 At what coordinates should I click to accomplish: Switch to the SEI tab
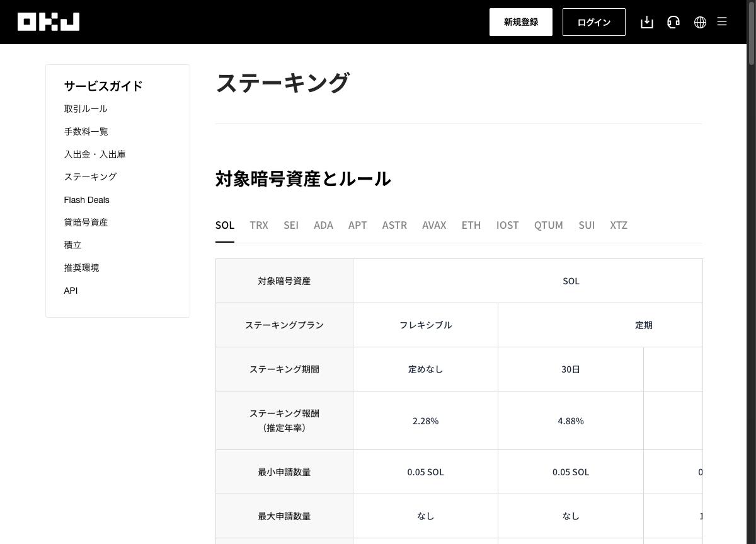[x=291, y=225]
